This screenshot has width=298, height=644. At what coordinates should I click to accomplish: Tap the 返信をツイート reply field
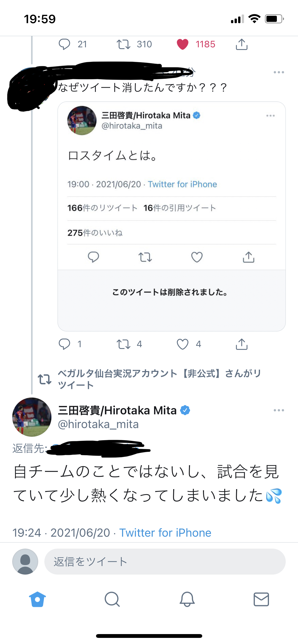pos(165,562)
